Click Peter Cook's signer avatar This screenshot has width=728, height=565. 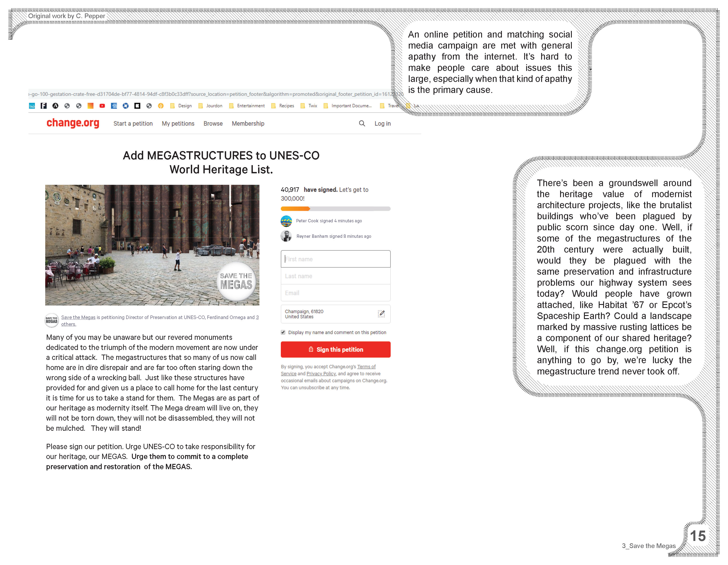click(286, 221)
